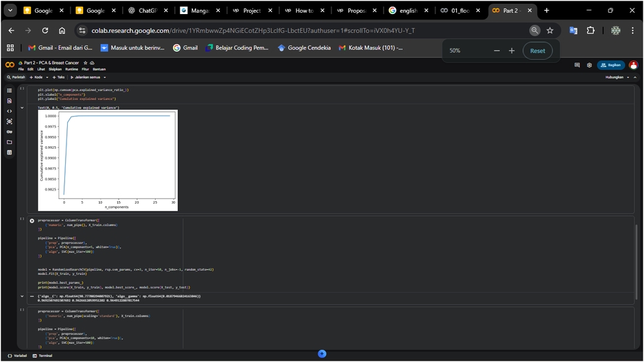Open the Runtime menu
Screen dimensions: 644x362
[72, 69]
